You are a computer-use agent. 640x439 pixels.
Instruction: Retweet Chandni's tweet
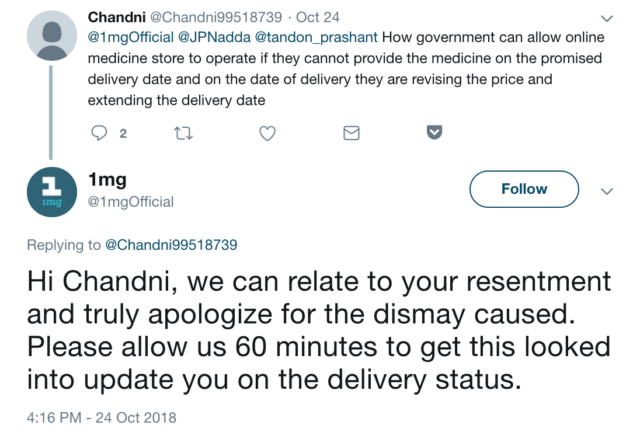(x=183, y=132)
